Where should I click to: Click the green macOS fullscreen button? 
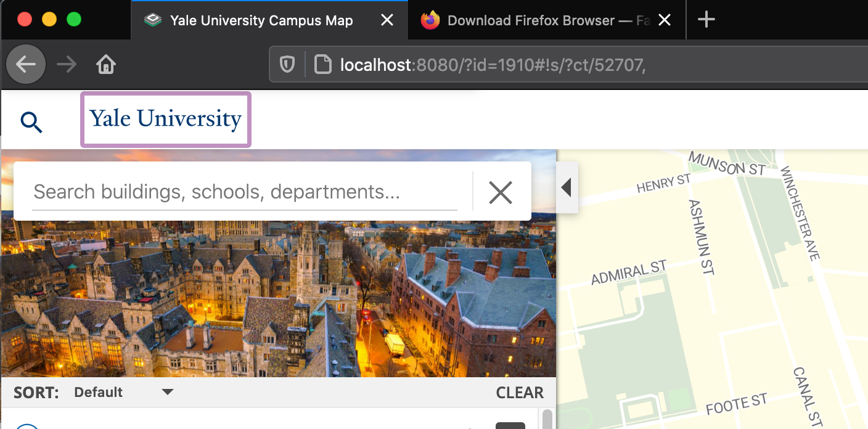(x=73, y=19)
